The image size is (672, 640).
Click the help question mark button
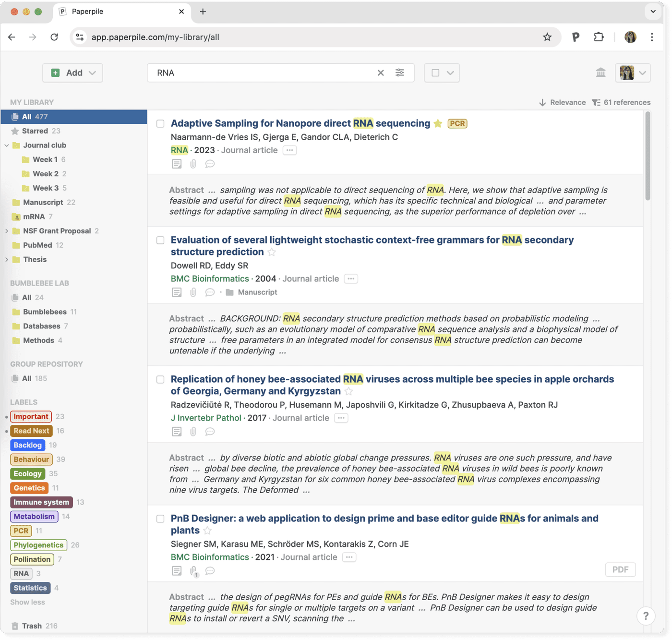[x=646, y=616]
